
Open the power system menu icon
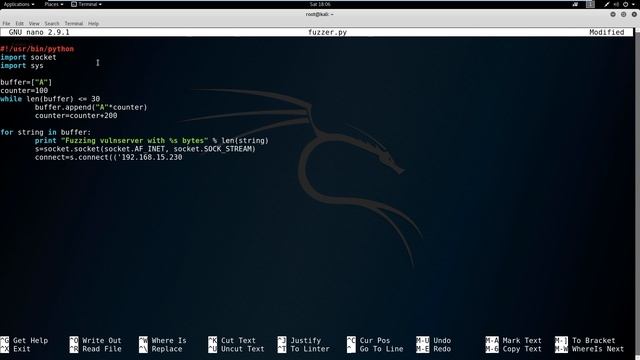[x=625, y=4]
